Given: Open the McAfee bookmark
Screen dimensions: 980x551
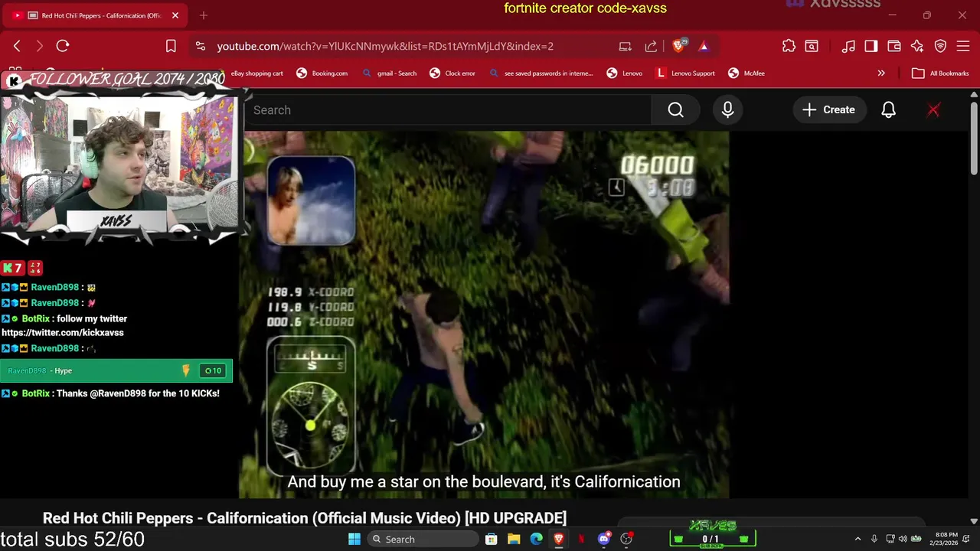Looking at the screenshot, I should 746,73.
